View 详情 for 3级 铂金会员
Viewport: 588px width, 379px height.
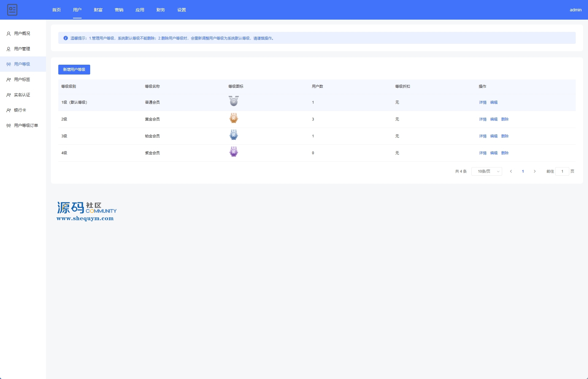click(x=483, y=136)
